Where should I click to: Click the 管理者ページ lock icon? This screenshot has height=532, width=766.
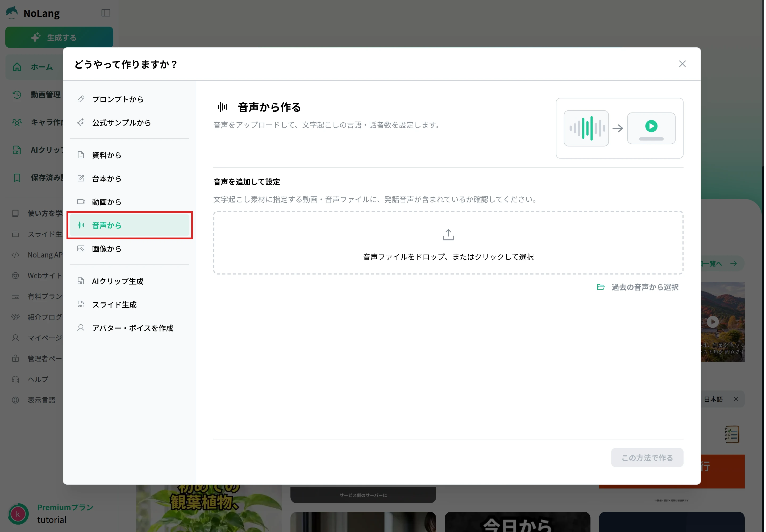(15, 359)
